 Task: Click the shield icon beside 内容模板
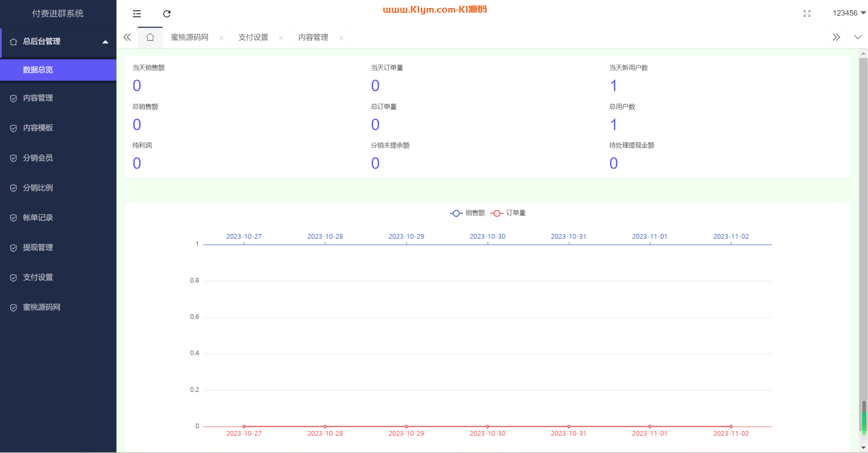14,128
